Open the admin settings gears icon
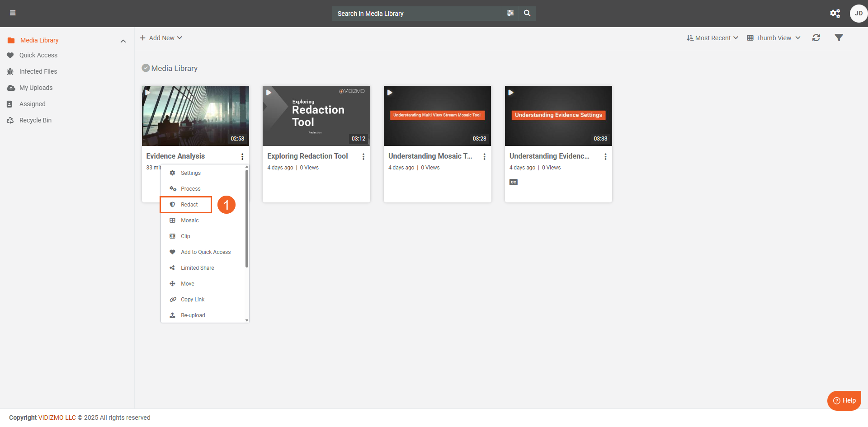The image size is (868, 427). 835,13
